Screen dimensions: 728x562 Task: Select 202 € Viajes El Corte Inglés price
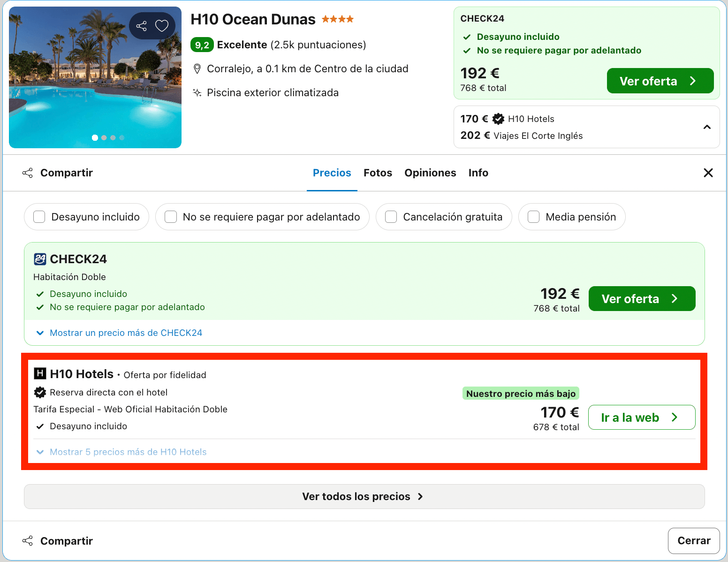point(522,136)
